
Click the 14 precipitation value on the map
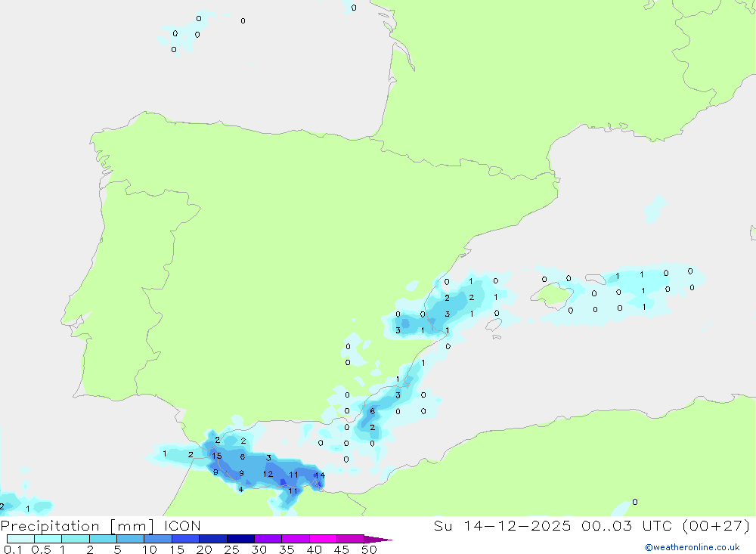[320, 475]
